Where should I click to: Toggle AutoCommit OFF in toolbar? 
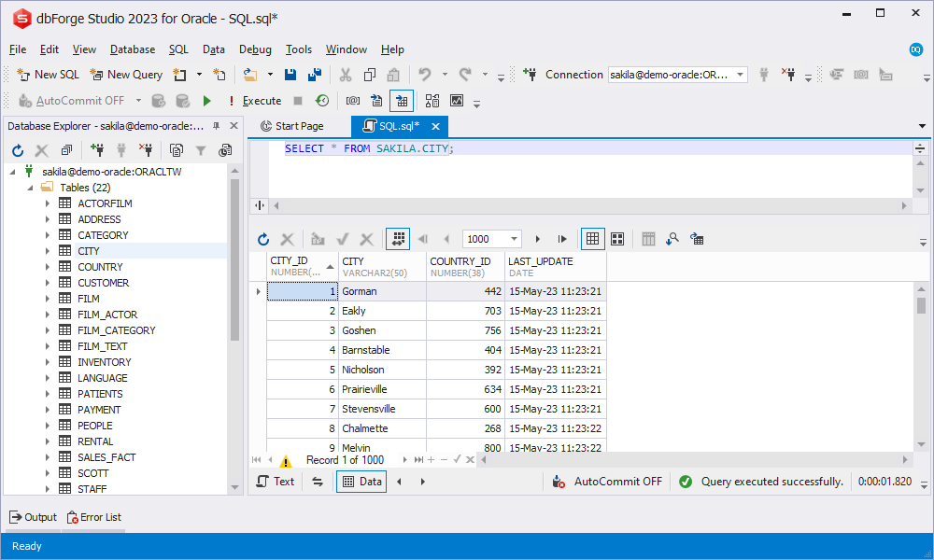(72, 101)
